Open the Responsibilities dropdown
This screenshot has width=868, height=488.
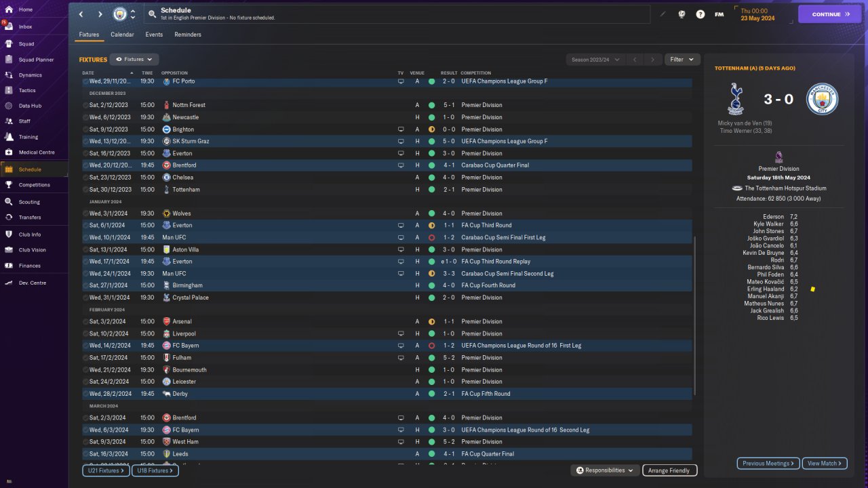[606, 470]
